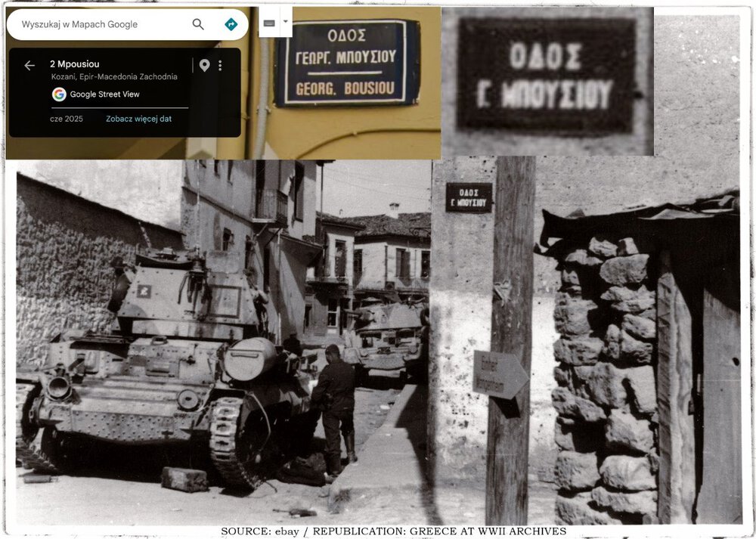Open directions with the blue arrow icon
The height and width of the screenshot is (539, 756).
click(x=231, y=24)
